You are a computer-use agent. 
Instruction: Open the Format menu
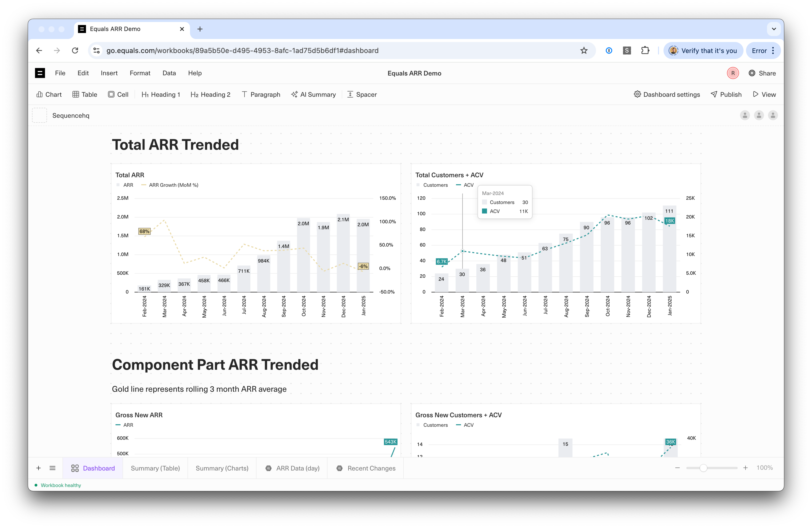pos(140,73)
